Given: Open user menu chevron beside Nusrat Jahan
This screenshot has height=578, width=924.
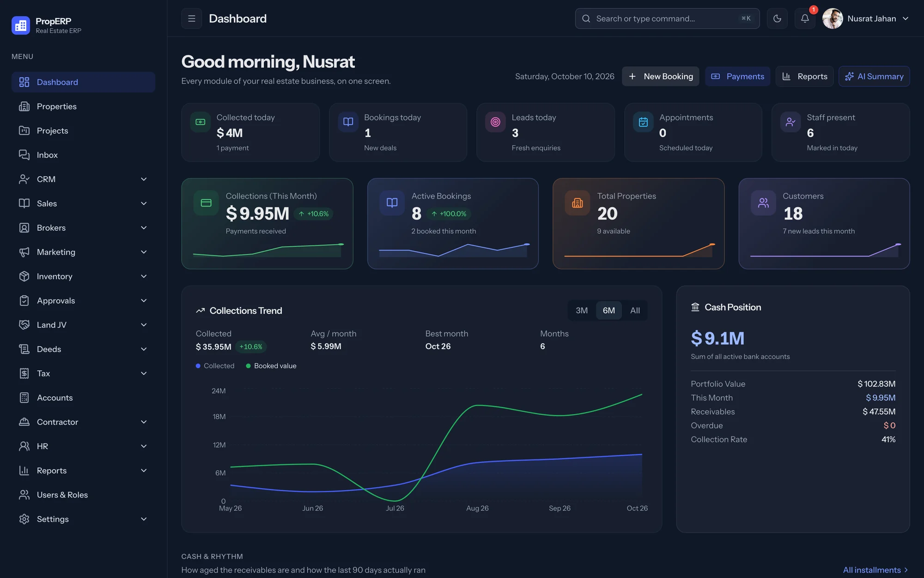Looking at the screenshot, I should point(906,18).
